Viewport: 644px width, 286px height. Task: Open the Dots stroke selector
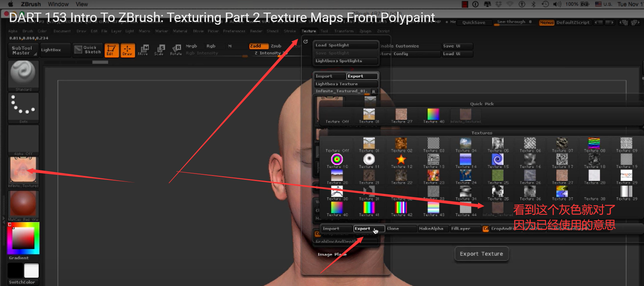tap(24, 108)
